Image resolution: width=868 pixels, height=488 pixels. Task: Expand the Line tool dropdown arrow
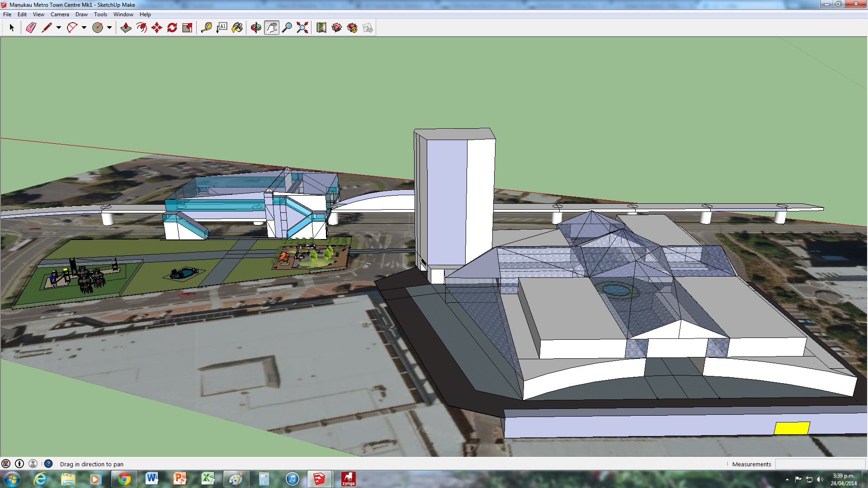59,28
